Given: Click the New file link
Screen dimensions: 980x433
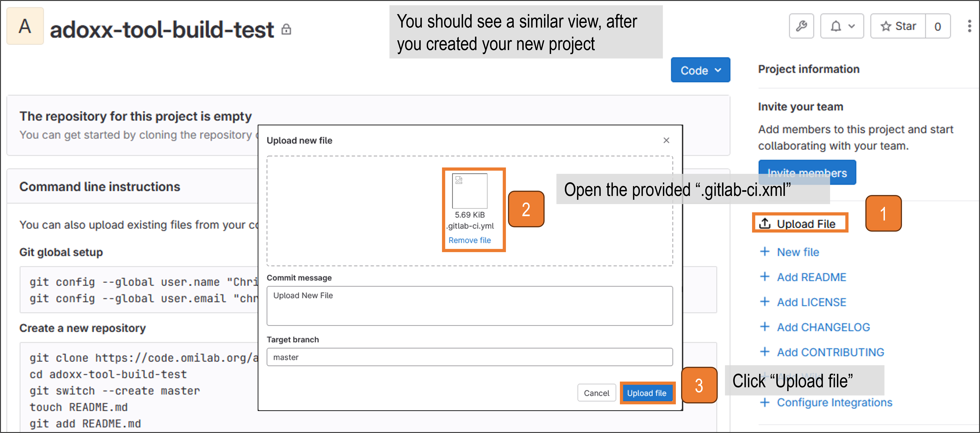Looking at the screenshot, I should tap(798, 252).
